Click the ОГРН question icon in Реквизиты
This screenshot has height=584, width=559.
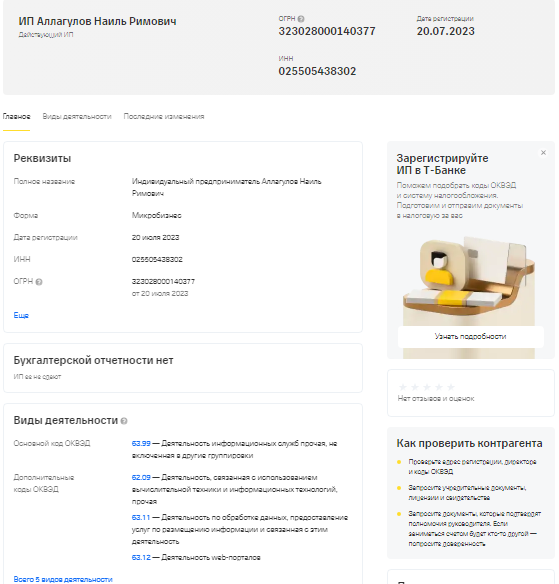[39, 282]
